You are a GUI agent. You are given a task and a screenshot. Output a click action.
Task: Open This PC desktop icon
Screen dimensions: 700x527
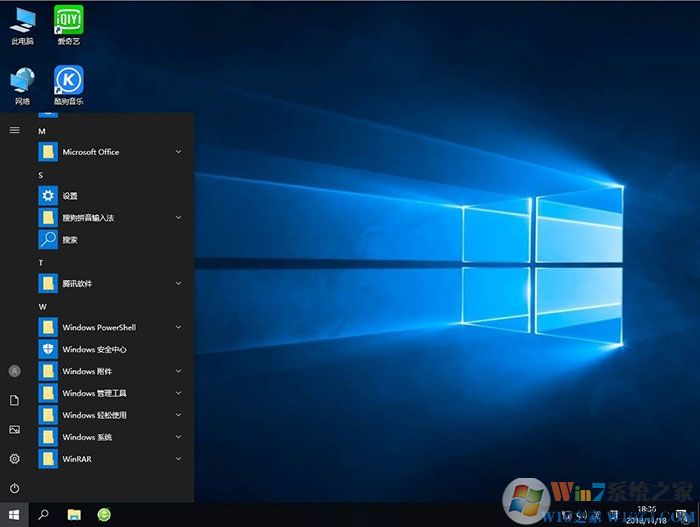21,20
